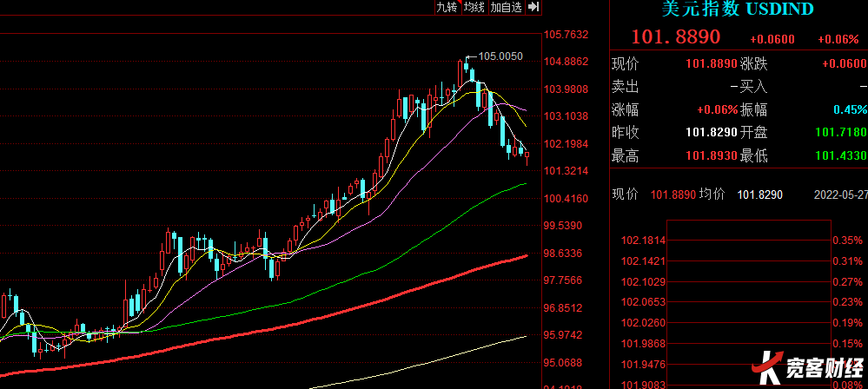
Task: Click the 涨幅 value +0.06%
Action: [718, 109]
